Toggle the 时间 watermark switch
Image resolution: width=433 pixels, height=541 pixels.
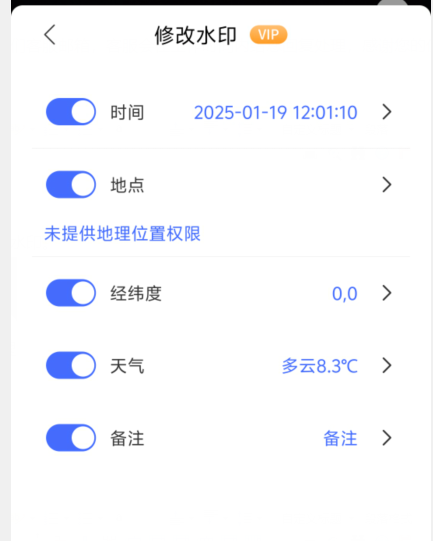[71, 112]
